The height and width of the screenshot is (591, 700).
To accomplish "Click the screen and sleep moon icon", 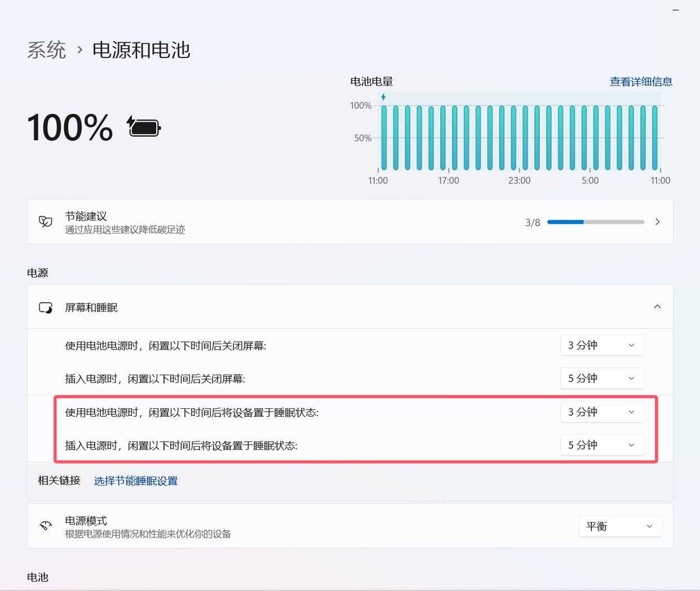I will click(x=46, y=307).
